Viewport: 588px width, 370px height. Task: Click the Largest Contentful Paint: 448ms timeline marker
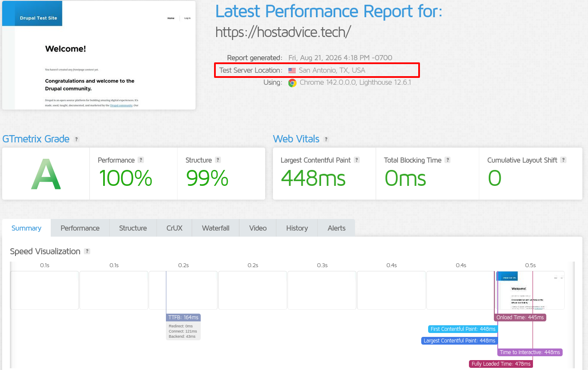[459, 341]
